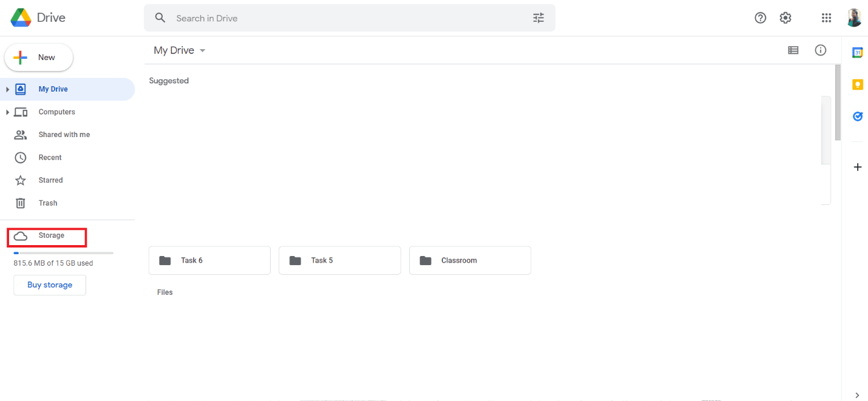Click the Starred star icon

coord(21,180)
